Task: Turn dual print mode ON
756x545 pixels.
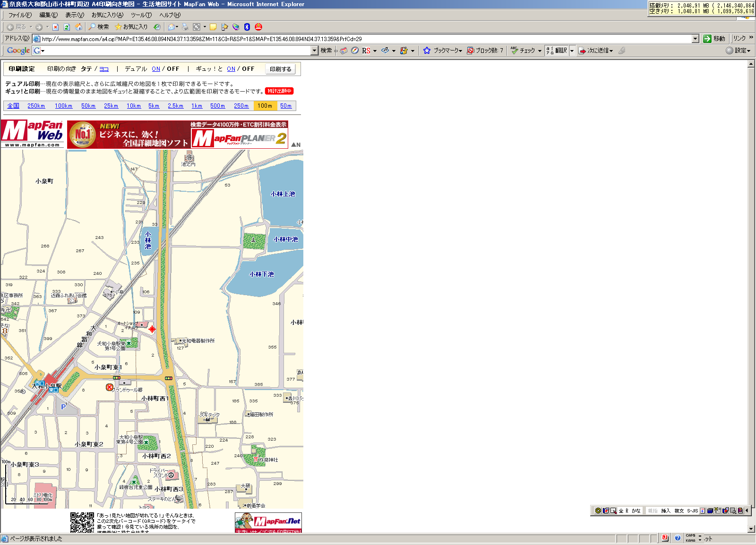Action: click(x=156, y=69)
